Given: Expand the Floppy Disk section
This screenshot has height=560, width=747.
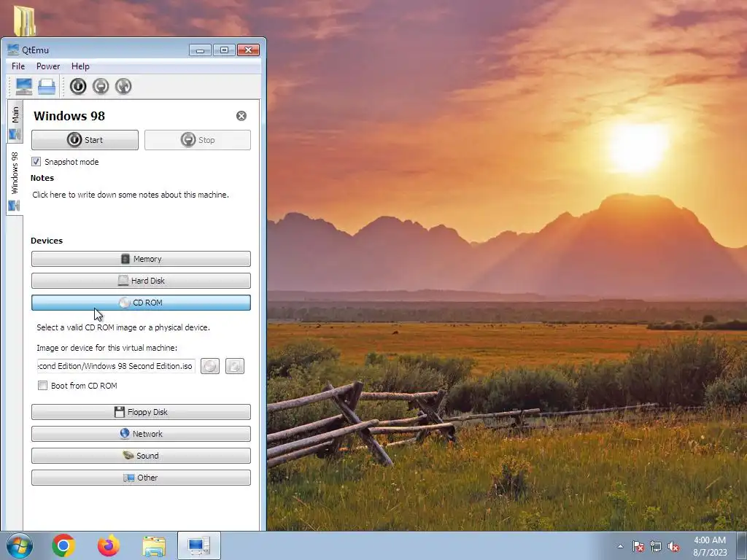Looking at the screenshot, I should (141, 413).
